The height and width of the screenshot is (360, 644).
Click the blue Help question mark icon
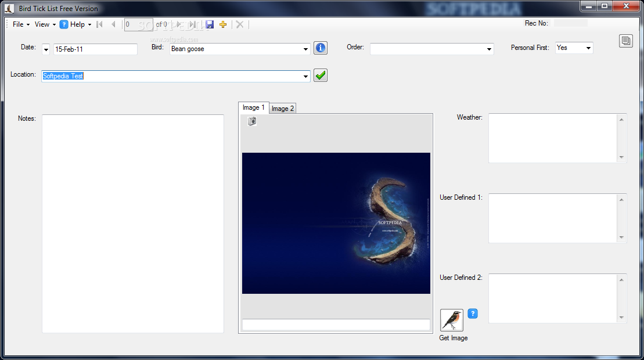[64, 24]
